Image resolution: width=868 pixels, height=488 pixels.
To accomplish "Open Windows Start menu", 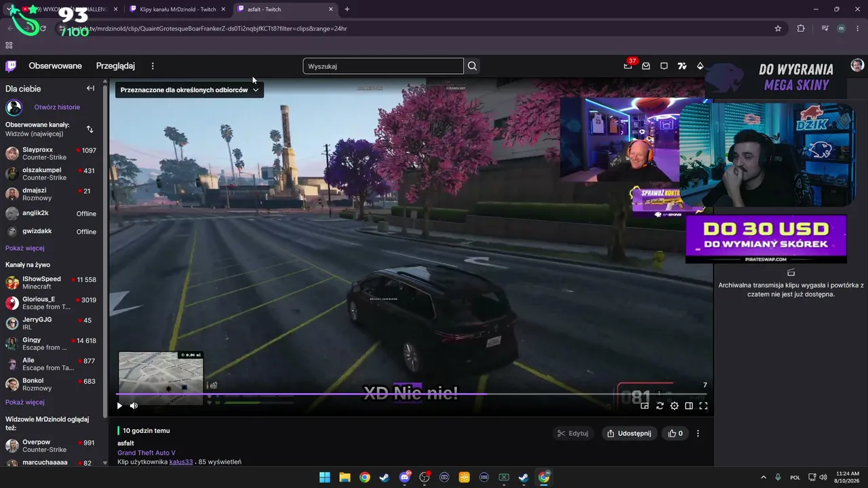I will pyautogui.click(x=325, y=477).
